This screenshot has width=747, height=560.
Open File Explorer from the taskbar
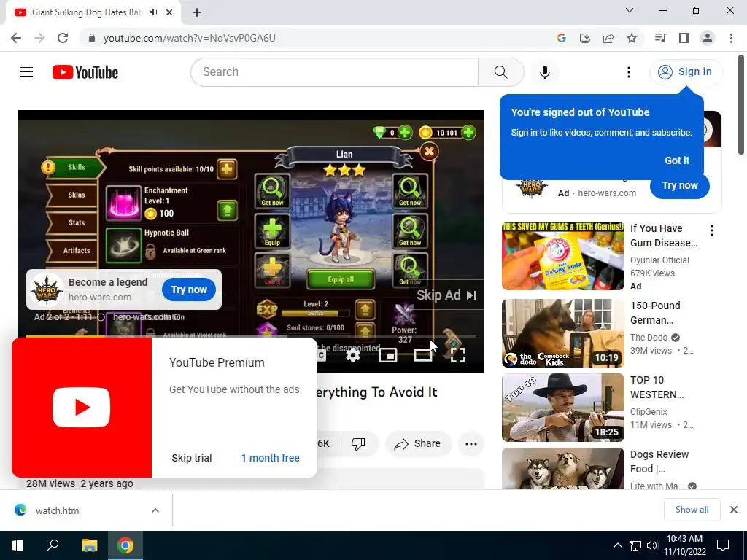coord(89,545)
